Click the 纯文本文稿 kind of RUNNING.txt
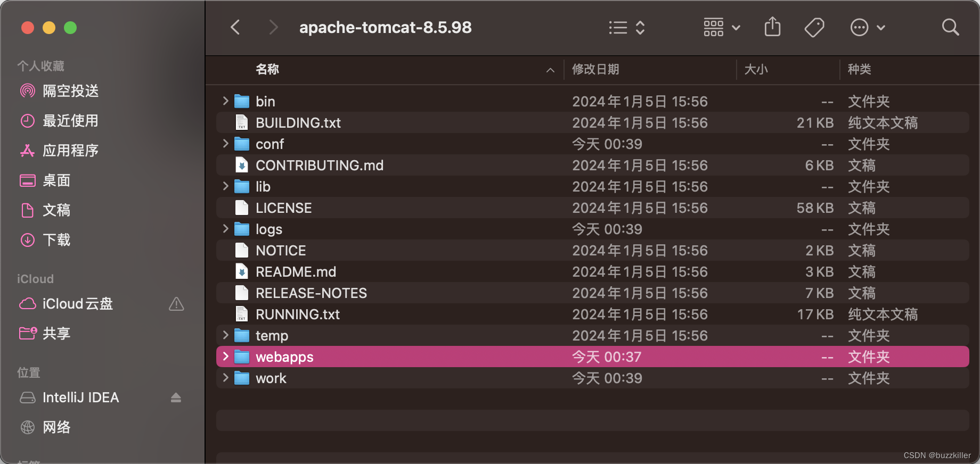This screenshot has width=980, height=464. 883,314
